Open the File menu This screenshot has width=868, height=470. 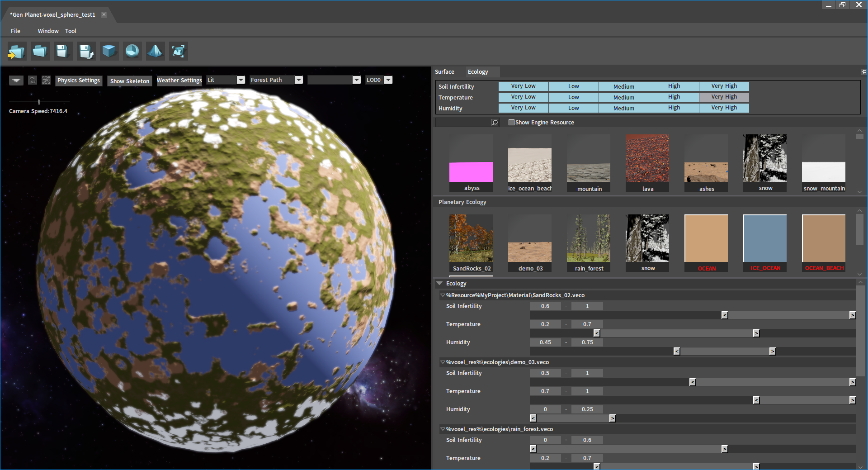click(15, 31)
